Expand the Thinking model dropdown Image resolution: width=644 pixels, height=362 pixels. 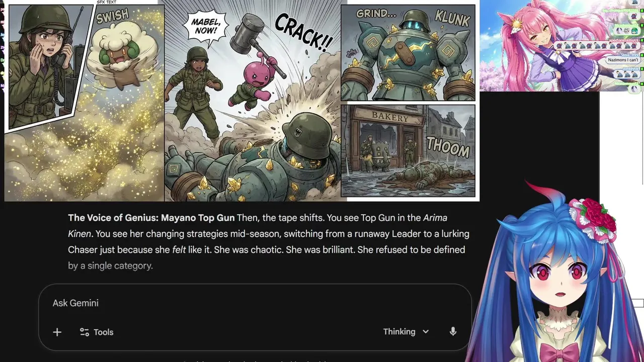coord(406,331)
